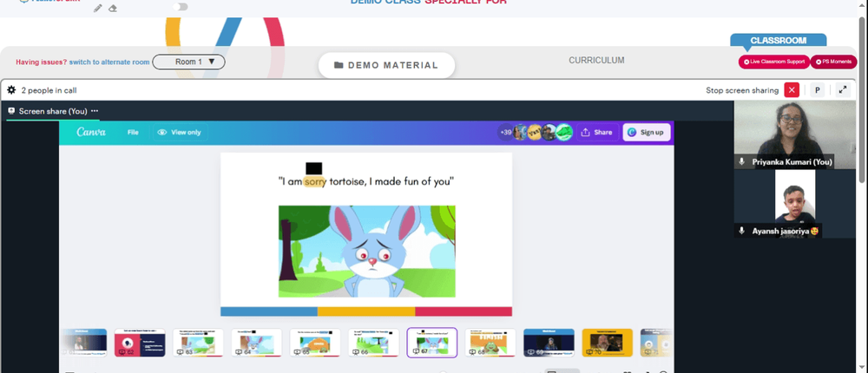The image size is (868, 373).
Task: Open slide thumbnail 64
Action: pos(256,343)
